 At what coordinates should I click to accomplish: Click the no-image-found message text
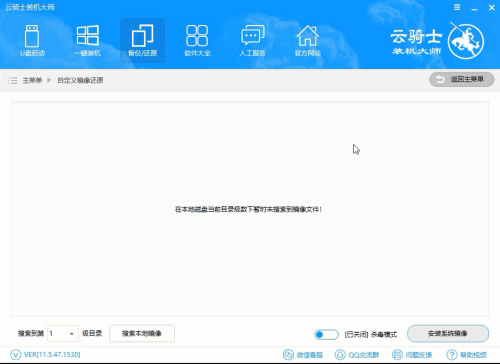click(248, 209)
